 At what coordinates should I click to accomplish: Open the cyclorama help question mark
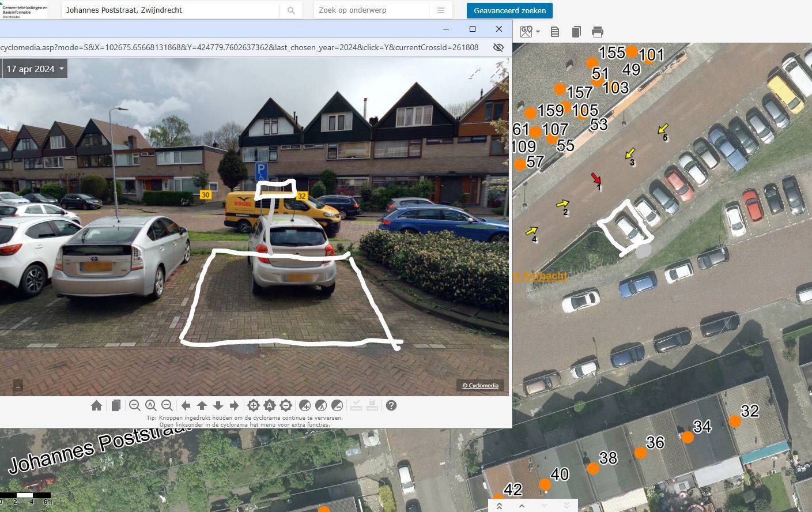tap(391, 405)
